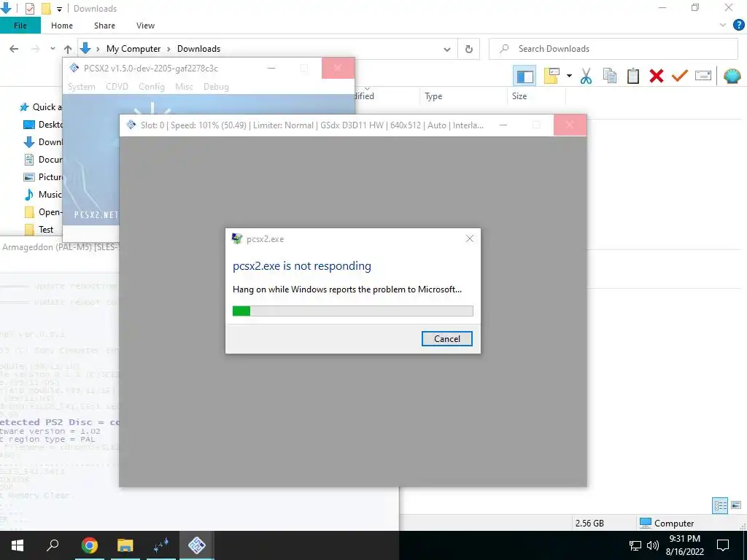
Task: Open the Config menu in PCSX2
Action: [152, 87]
